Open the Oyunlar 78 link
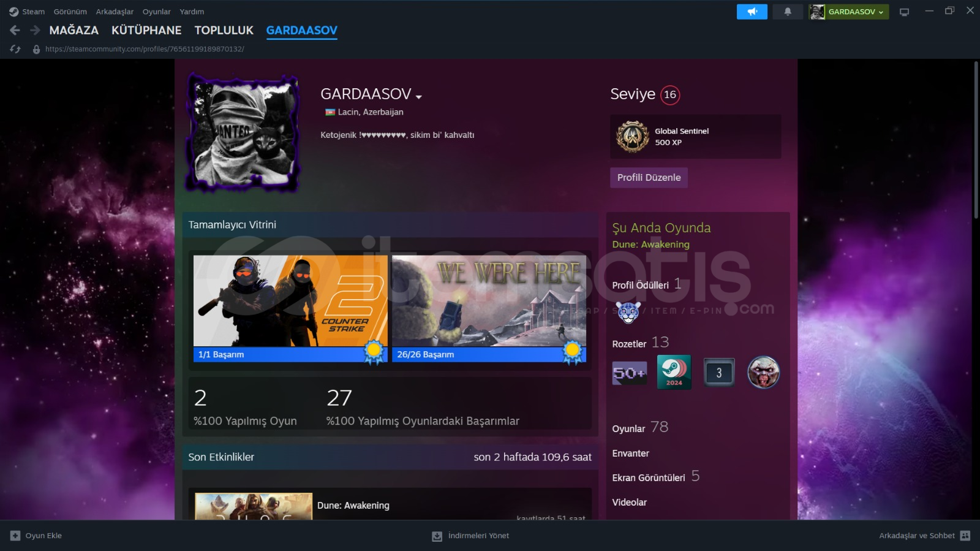Image resolution: width=980 pixels, height=551 pixels. (x=640, y=427)
